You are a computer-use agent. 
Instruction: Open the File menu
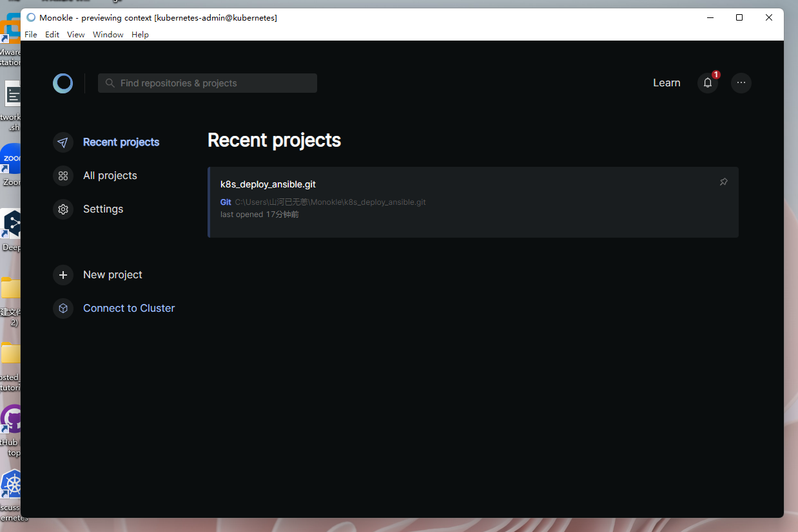click(x=31, y=35)
